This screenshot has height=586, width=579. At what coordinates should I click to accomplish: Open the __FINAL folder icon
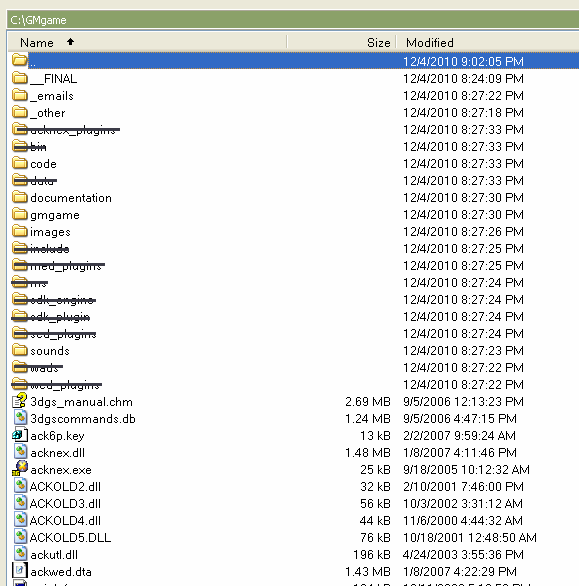(x=19, y=78)
